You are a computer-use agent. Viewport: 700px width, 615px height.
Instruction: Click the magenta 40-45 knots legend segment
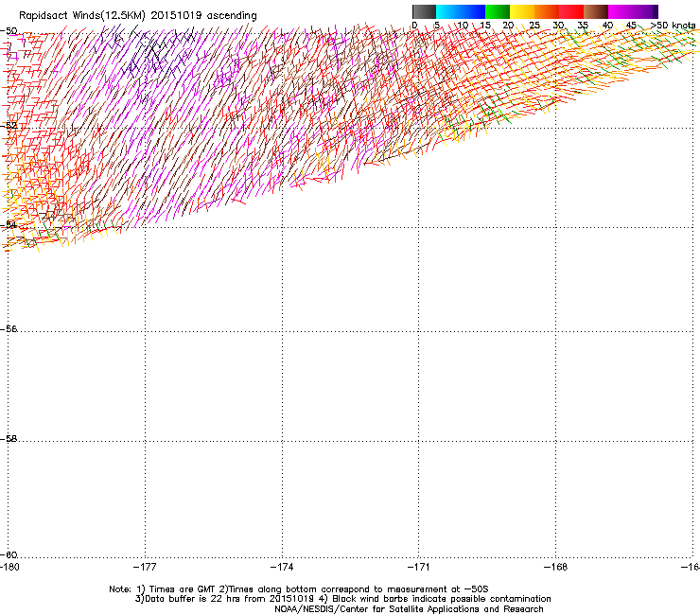pos(621,11)
